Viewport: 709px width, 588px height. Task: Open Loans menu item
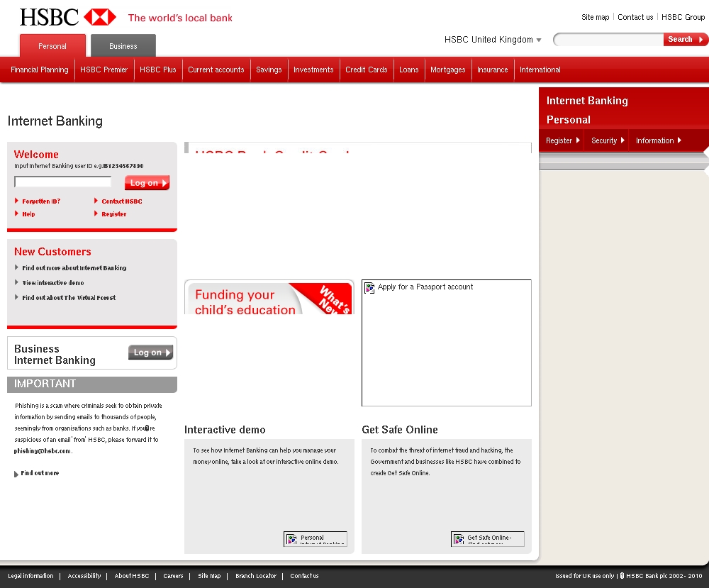(x=409, y=70)
